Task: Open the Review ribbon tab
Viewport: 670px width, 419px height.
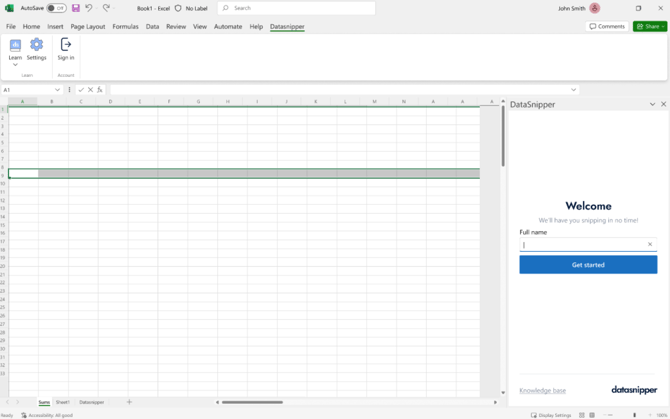Action: click(176, 26)
